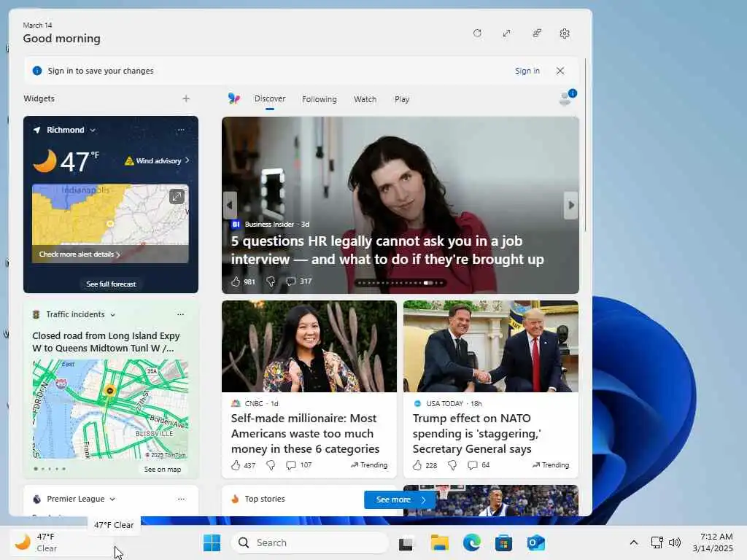Click the traffic widget page dots
The height and width of the screenshot is (560, 747).
50,469
